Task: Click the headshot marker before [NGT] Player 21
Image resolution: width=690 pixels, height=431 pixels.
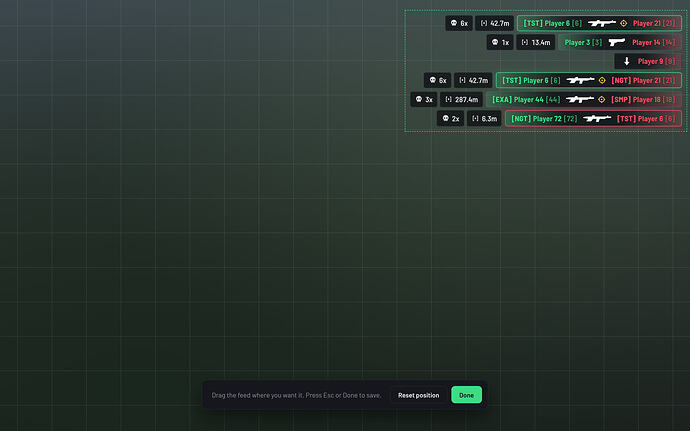Action: tap(602, 81)
